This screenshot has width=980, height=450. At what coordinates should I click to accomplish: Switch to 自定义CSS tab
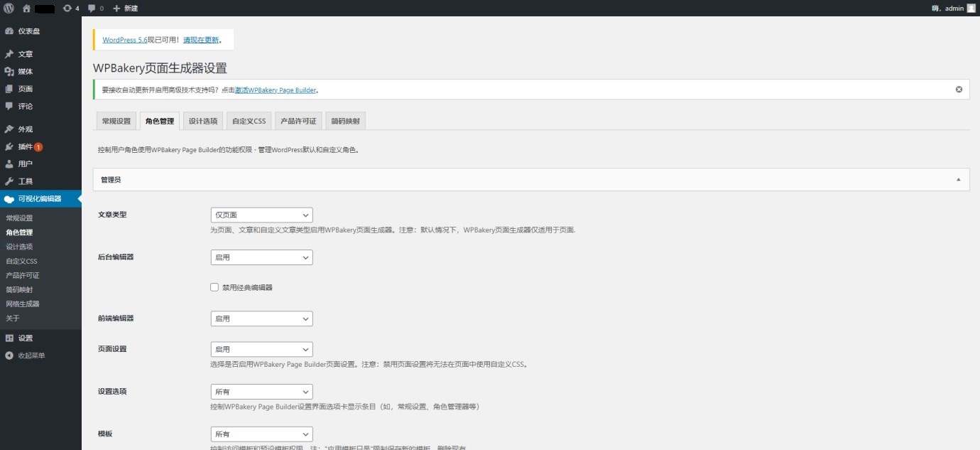point(249,121)
